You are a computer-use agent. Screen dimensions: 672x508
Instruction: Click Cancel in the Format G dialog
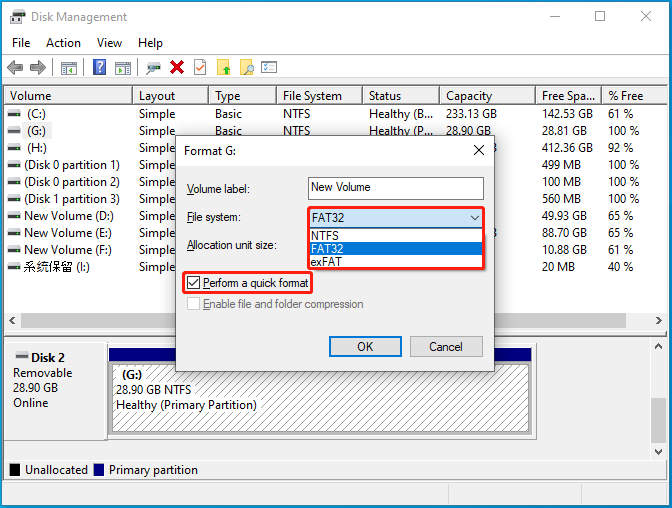pyautogui.click(x=446, y=346)
